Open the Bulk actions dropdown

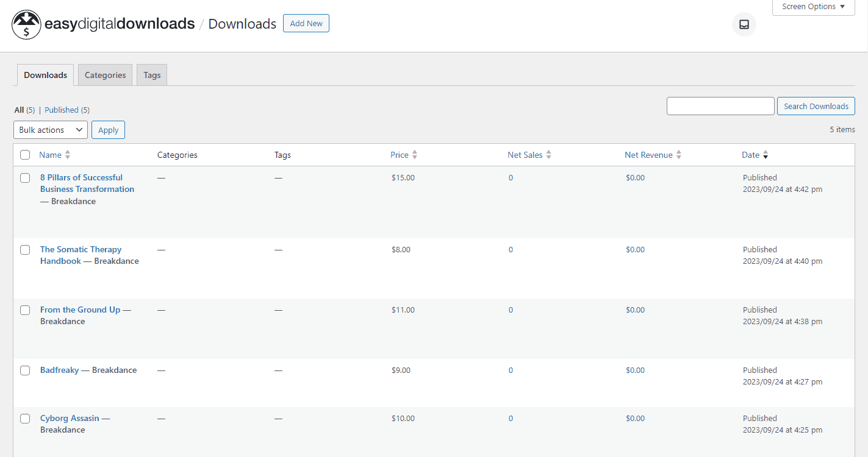51,130
